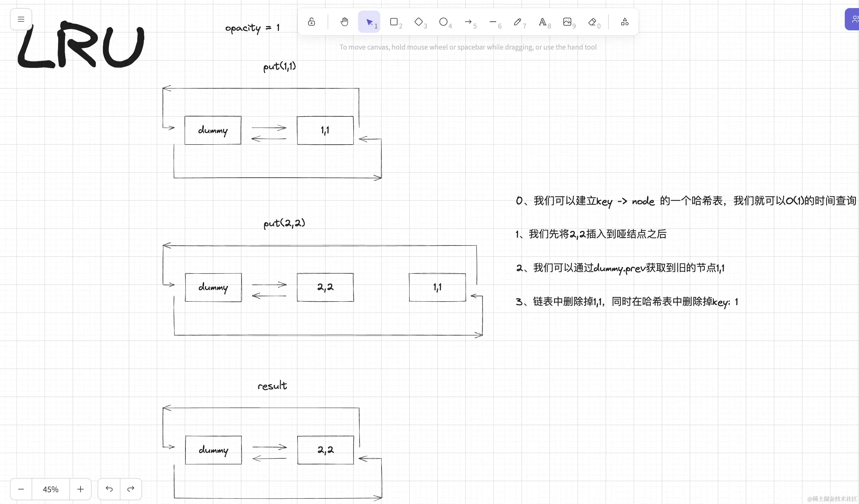
Task: Click the plus zoom in button
Action: pos(81,489)
